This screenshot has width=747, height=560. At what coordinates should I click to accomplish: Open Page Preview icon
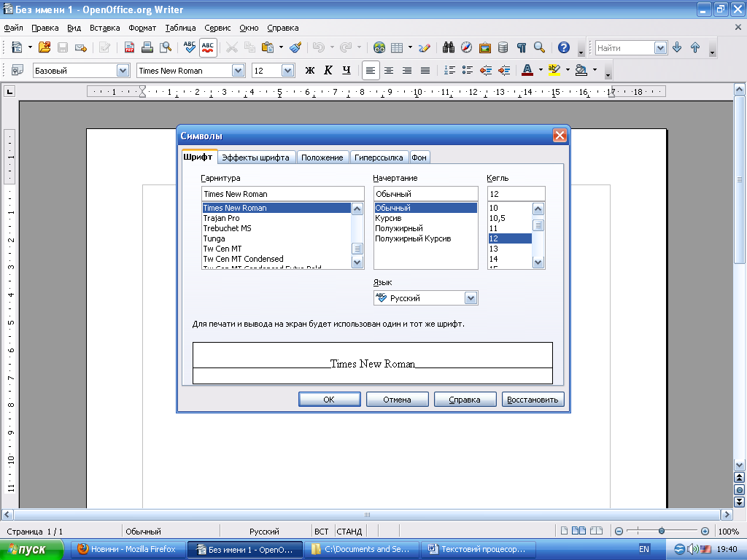point(166,47)
